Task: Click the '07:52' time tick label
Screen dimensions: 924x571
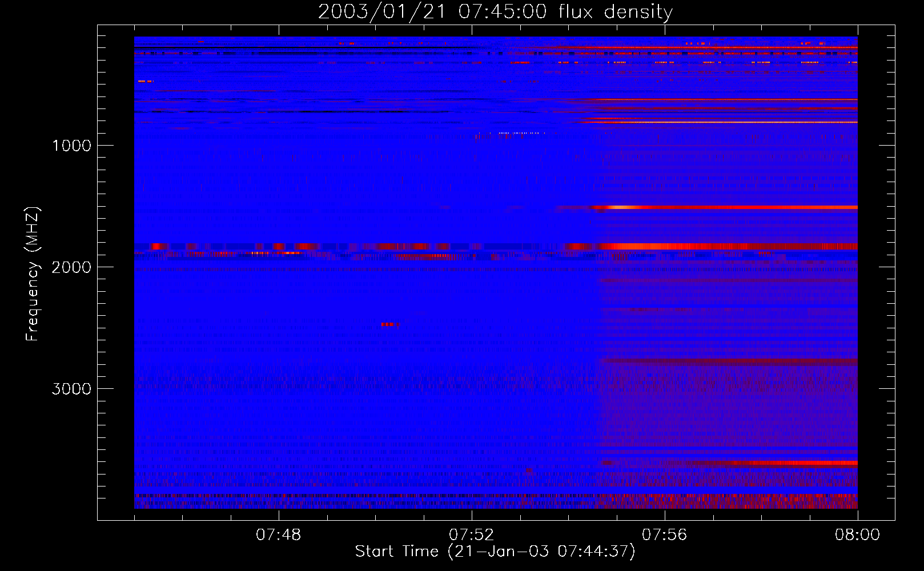Action: tap(472, 535)
